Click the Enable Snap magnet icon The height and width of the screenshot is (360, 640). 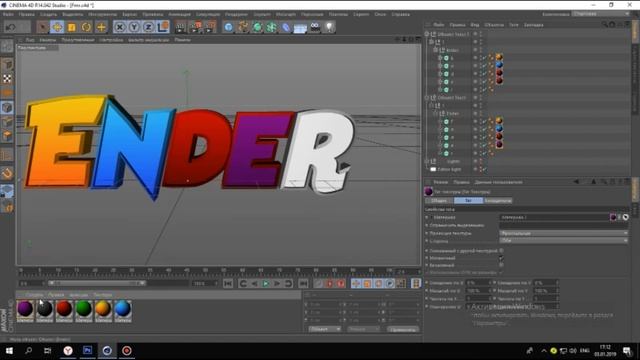point(7,173)
